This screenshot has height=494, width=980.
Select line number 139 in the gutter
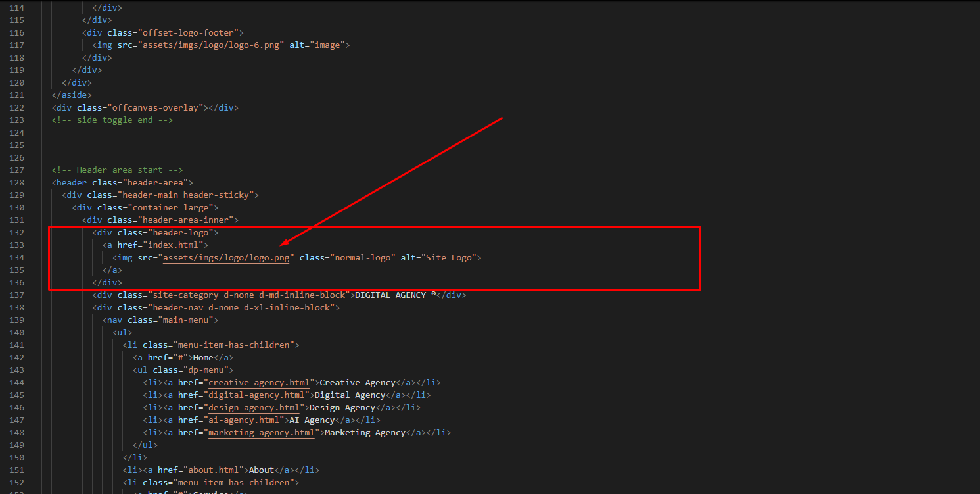click(x=16, y=320)
